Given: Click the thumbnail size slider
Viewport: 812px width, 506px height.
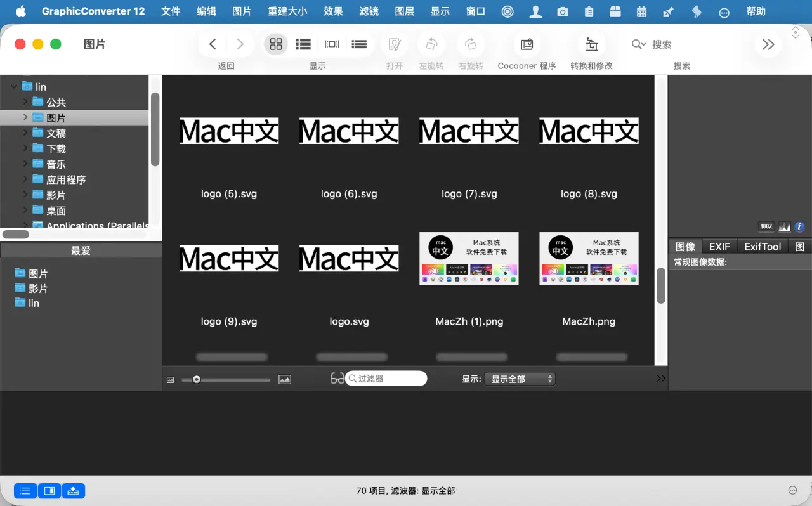Looking at the screenshot, I should click(x=226, y=380).
